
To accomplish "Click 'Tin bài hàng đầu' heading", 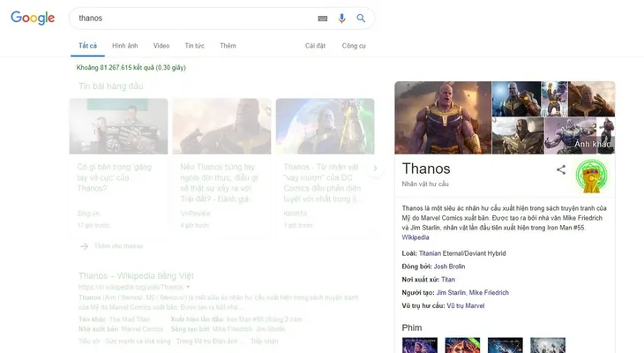I will pos(111,86).
